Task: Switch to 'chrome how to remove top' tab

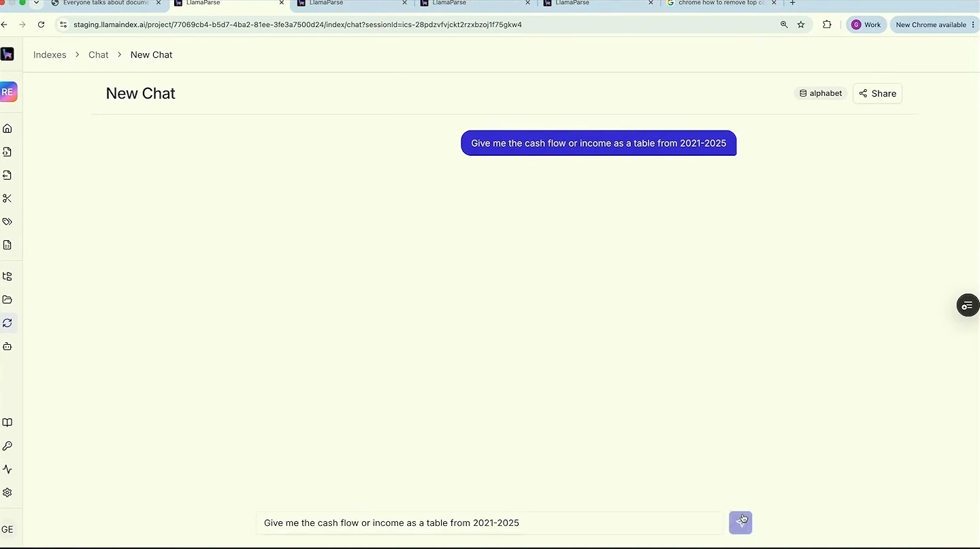Action: (721, 3)
